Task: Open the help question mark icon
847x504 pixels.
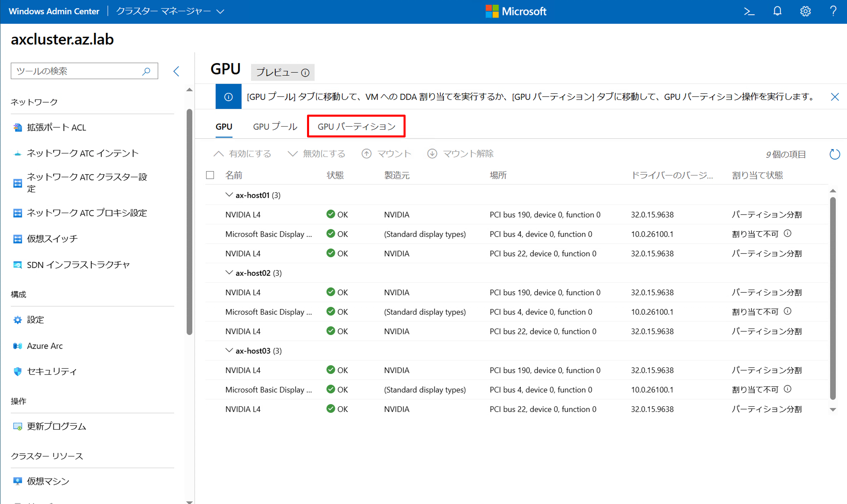Action: coord(833,12)
